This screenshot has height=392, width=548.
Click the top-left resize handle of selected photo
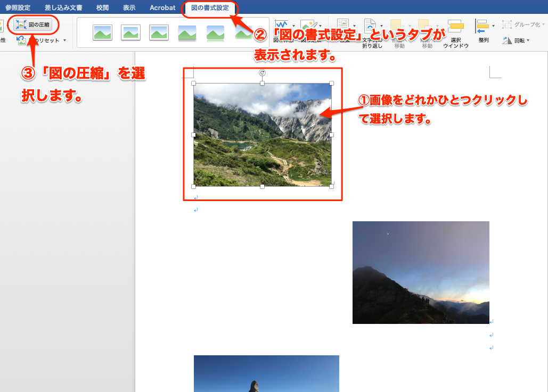pos(194,84)
